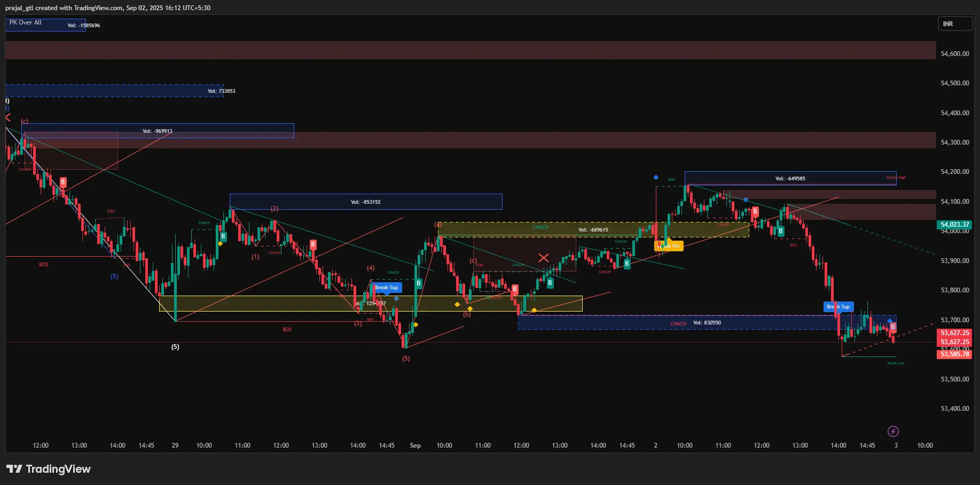Select the 53,500.00 price axis label
The width and height of the screenshot is (980, 485).
(955, 379)
